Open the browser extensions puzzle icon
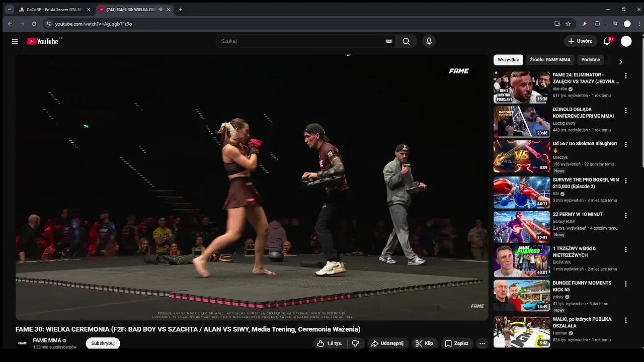The width and height of the screenshot is (644, 362). point(597,24)
